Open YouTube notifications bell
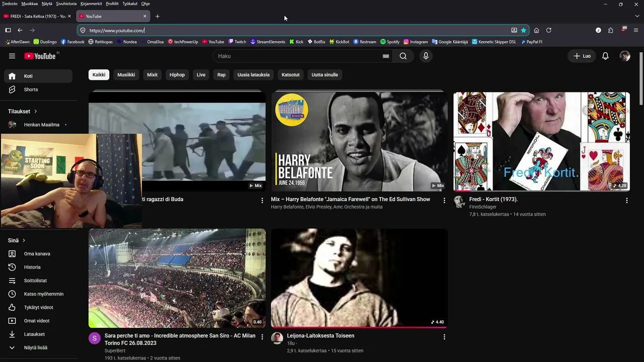 point(605,56)
